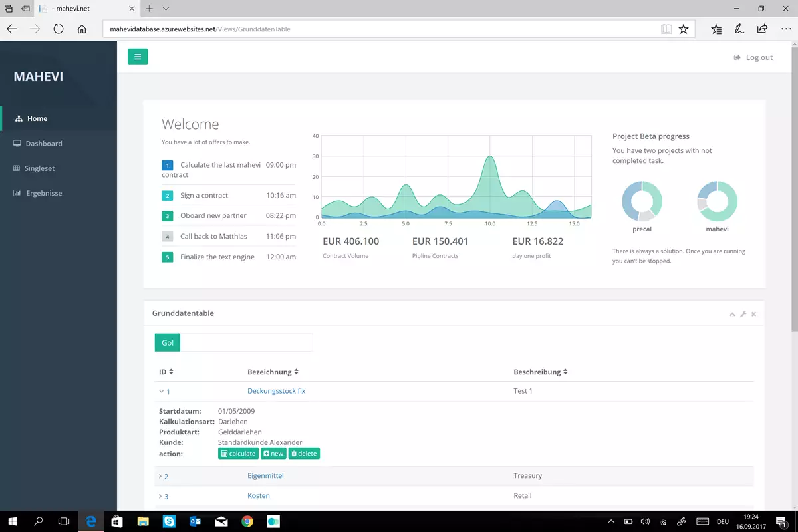Click the new action button
798x532 pixels.
coord(273,454)
